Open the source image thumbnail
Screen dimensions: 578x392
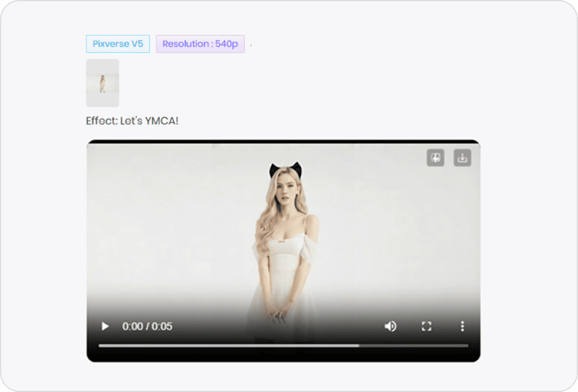coord(102,83)
